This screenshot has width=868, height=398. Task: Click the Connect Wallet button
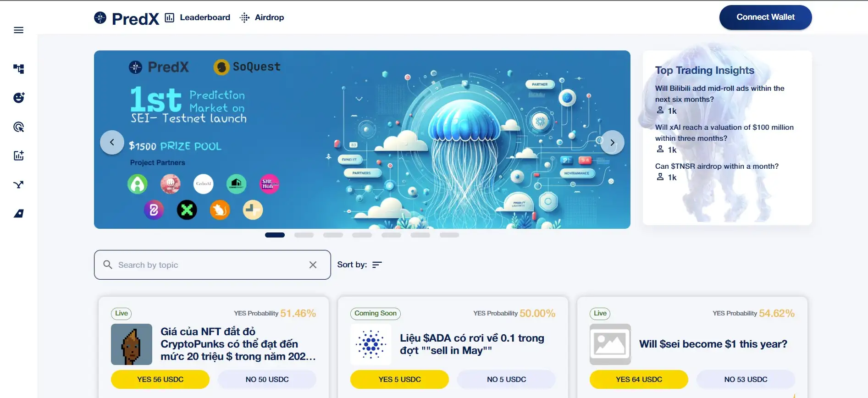[x=765, y=17]
